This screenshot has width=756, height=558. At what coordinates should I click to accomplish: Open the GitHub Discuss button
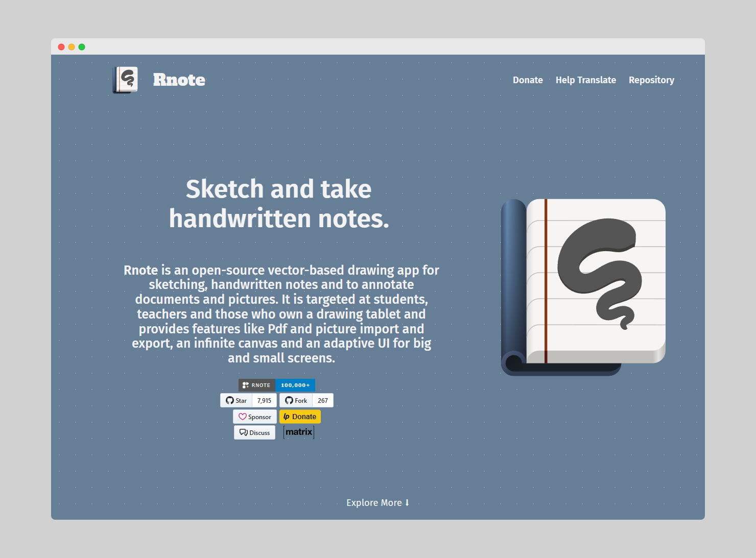coord(255,433)
